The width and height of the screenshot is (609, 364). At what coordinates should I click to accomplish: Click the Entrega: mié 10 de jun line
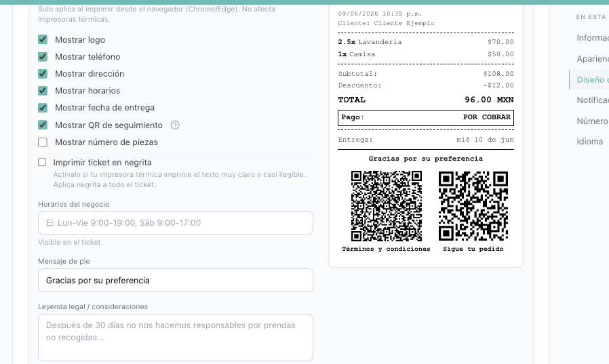426,140
